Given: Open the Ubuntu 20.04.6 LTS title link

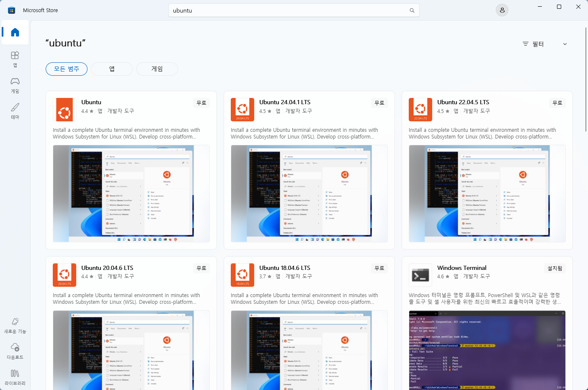Looking at the screenshot, I should pos(107,268).
